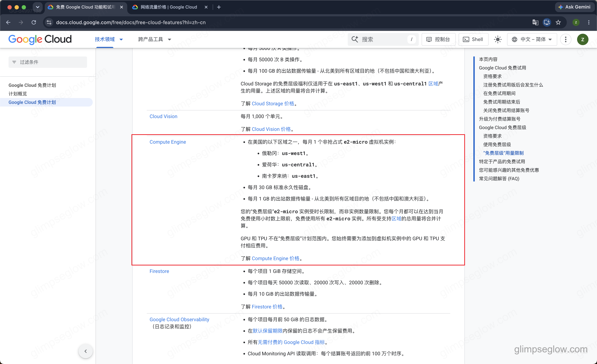This screenshot has height=364, width=597.
Task: Click the Google Cloud Observability link
Action: click(x=179, y=319)
